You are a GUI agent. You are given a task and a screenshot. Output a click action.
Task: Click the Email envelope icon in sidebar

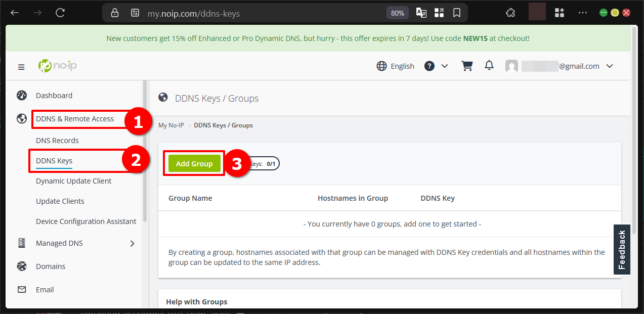(x=22, y=289)
